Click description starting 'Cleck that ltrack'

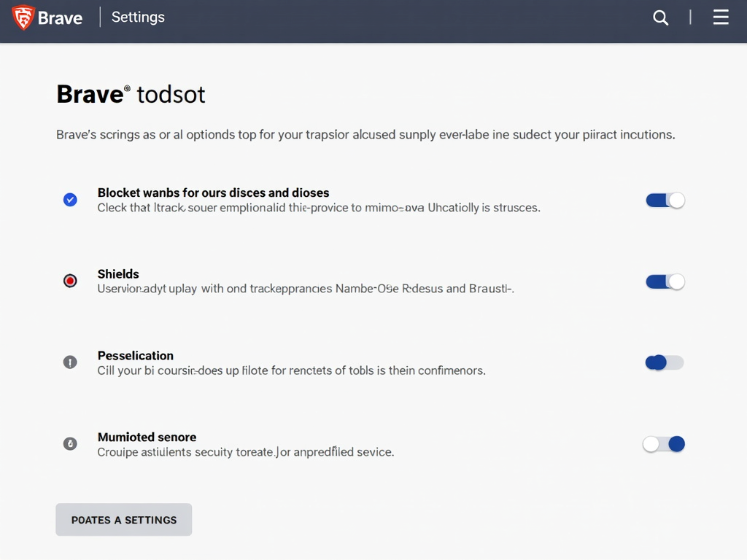click(319, 208)
